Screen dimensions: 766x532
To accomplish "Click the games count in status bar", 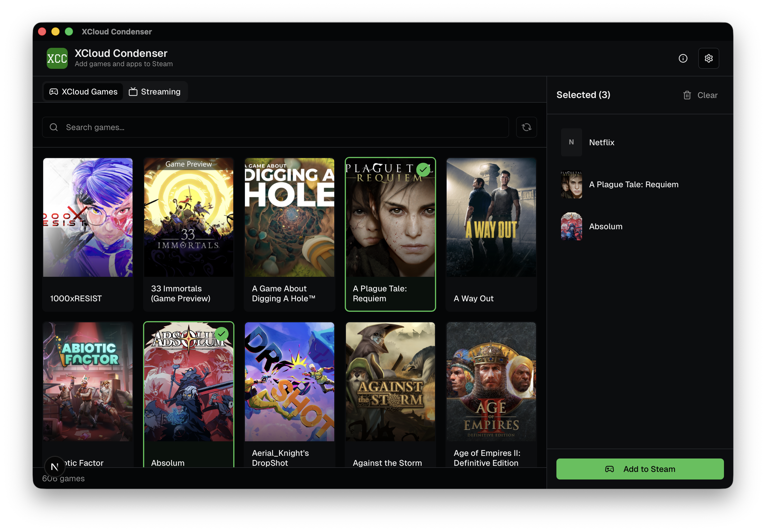I will [x=63, y=478].
